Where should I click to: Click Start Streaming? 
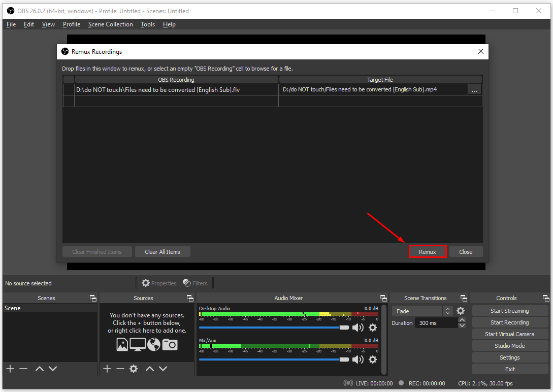pyautogui.click(x=510, y=311)
